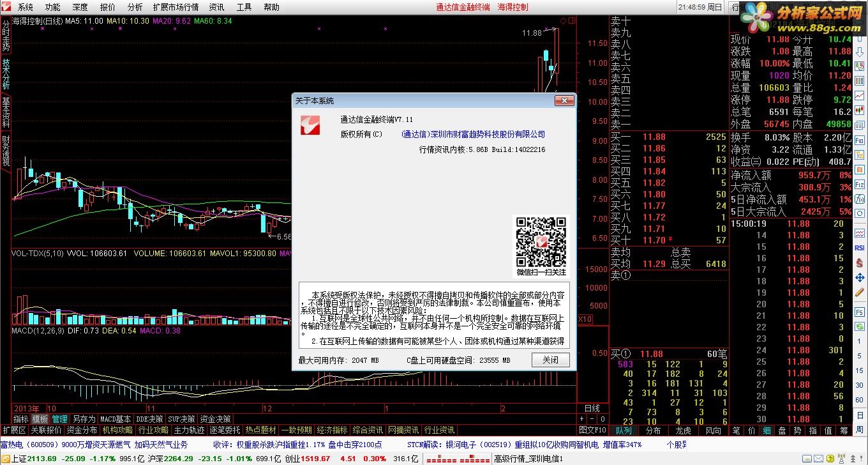This screenshot has width=868, height=465.
Task: Open the 热点题材 bottom tab
Action: tap(260, 430)
